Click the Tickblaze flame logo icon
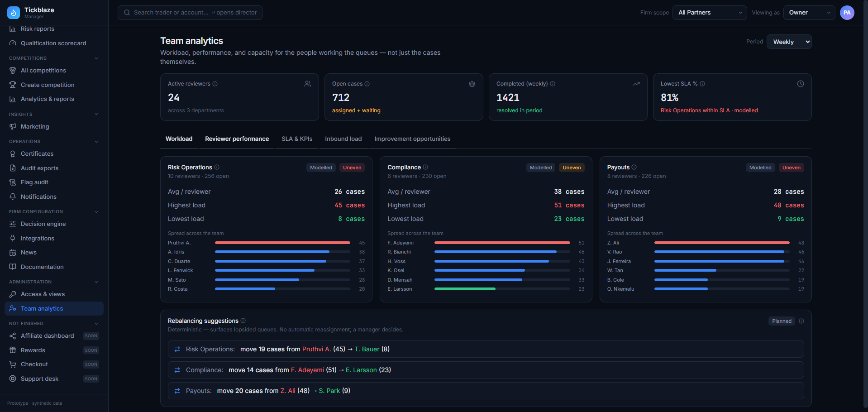This screenshot has width=868, height=412. point(14,13)
